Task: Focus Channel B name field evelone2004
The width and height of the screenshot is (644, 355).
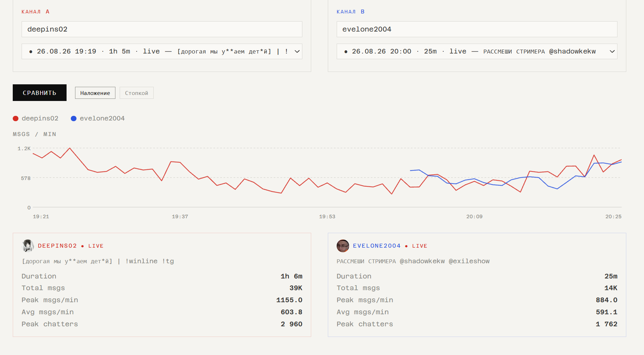Action: (x=477, y=29)
